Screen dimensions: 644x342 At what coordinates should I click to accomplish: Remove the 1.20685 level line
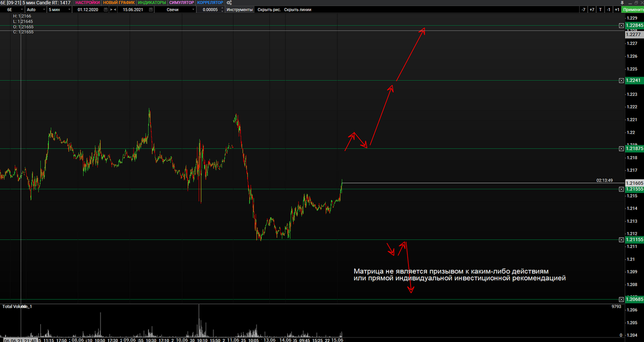pos(621,300)
